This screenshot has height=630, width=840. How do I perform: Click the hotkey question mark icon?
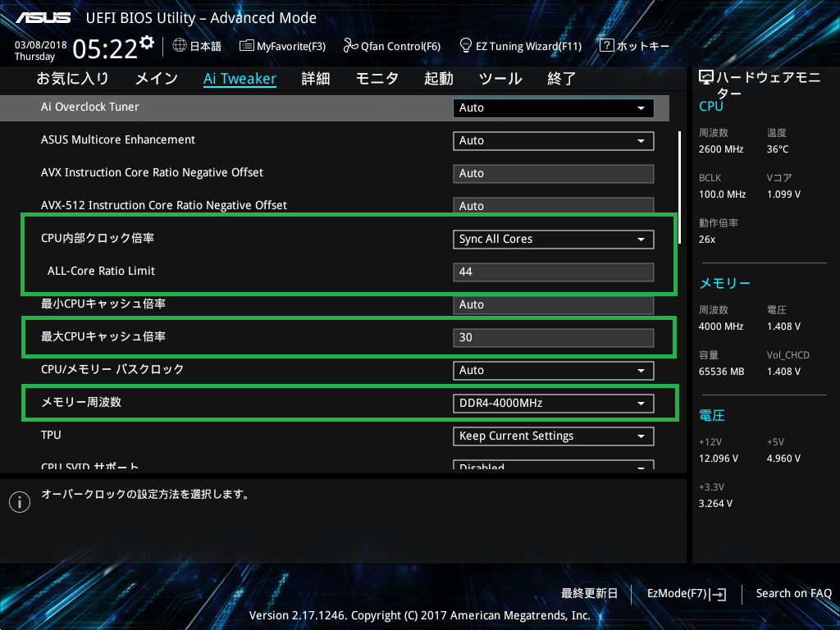606,46
